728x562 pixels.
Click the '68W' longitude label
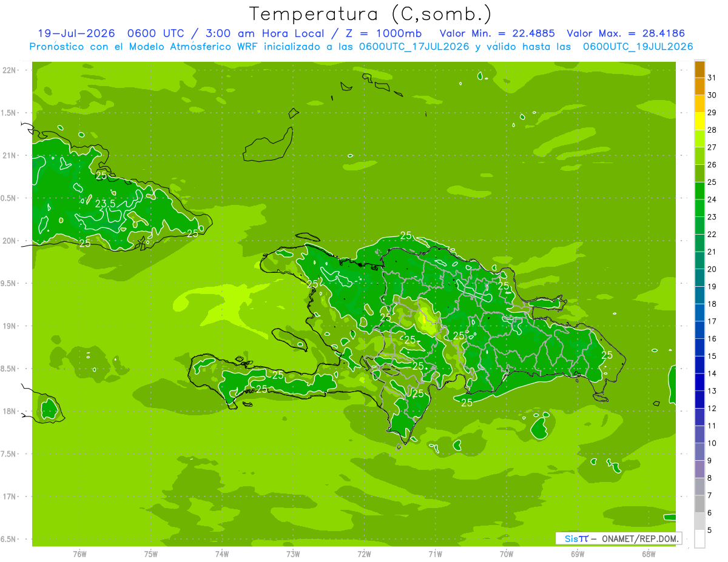pos(649,554)
